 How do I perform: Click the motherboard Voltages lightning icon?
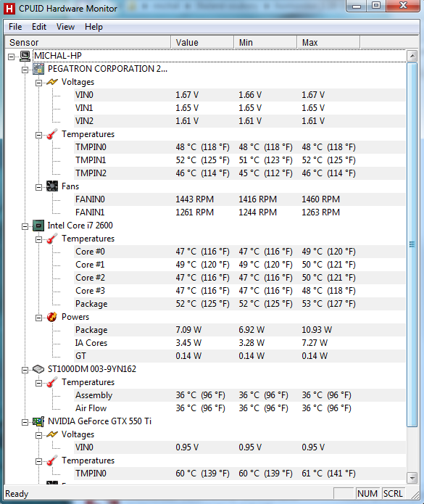tap(52, 82)
